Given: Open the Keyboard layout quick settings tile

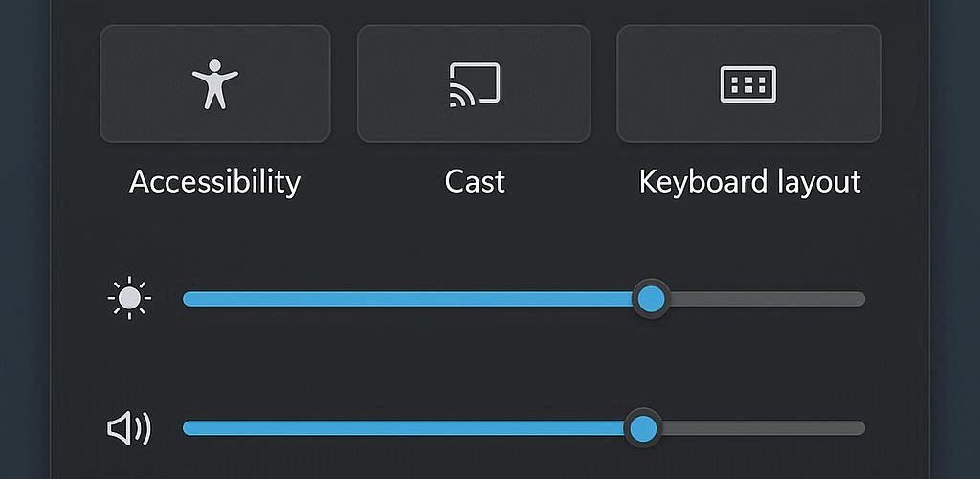Looking at the screenshot, I should [x=748, y=83].
